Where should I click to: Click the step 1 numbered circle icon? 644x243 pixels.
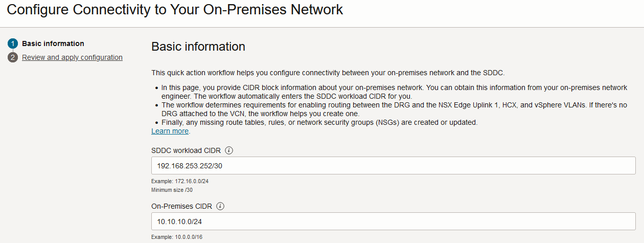tap(13, 44)
